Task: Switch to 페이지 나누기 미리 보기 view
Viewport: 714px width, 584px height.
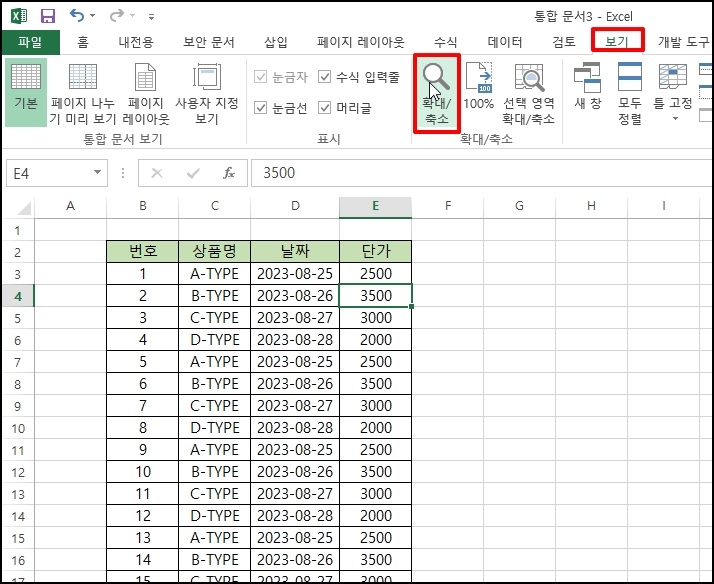Action: click(83, 94)
